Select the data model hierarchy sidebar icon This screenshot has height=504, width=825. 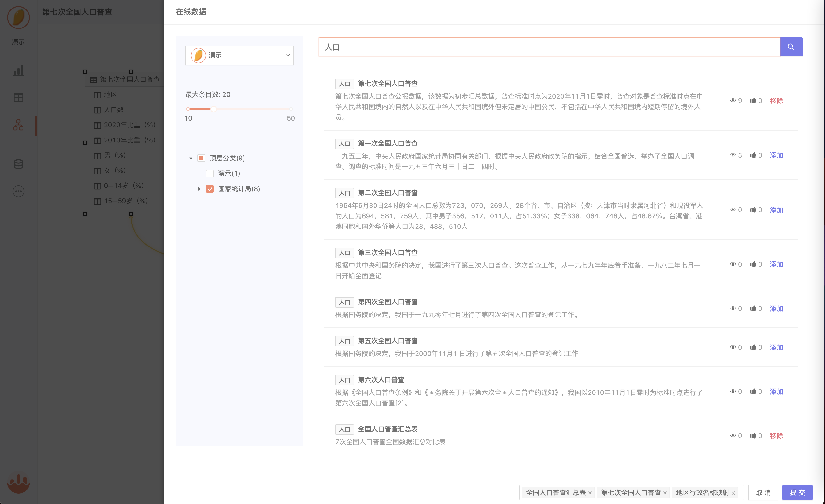click(19, 125)
